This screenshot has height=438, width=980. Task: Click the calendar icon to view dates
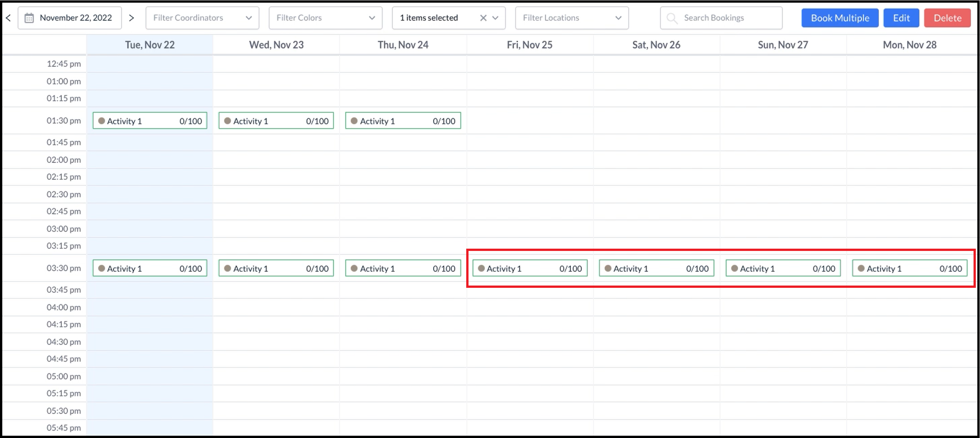click(29, 17)
